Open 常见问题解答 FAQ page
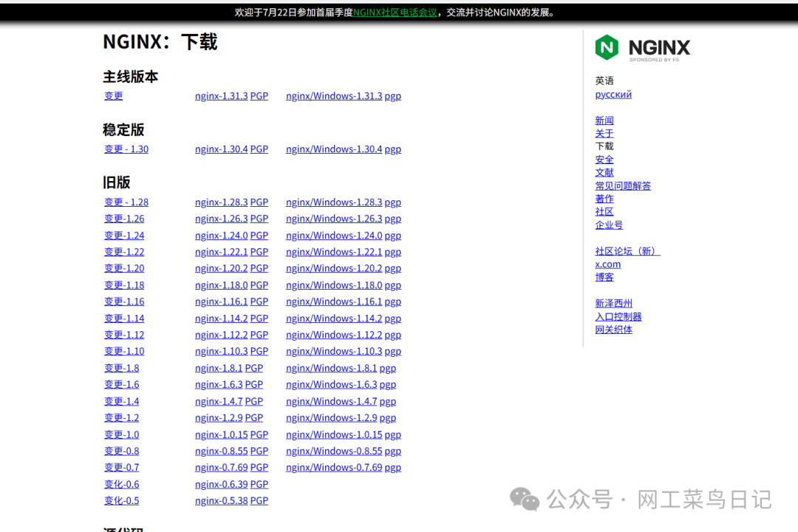Image resolution: width=798 pixels, height=532 pixels. 623,185
